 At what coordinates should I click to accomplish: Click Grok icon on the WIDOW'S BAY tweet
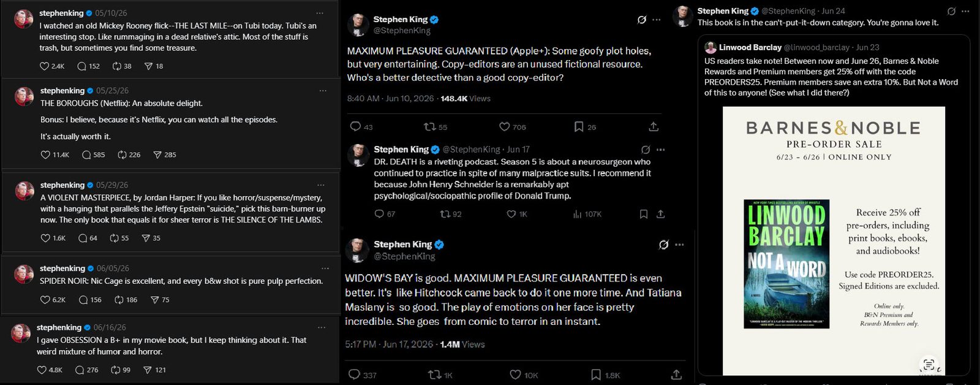[x=663, y=245]
